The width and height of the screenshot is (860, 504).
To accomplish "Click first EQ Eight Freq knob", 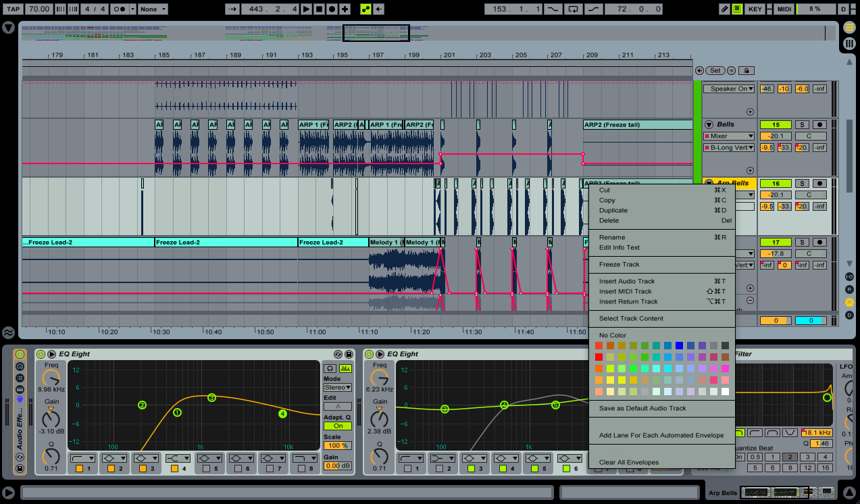I will [x=51, y=378].
